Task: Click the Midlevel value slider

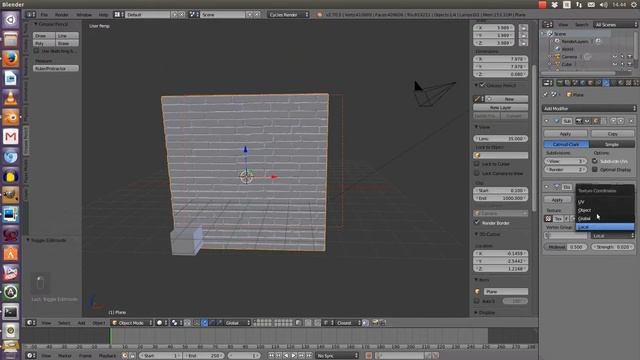Action: (566, 247)
